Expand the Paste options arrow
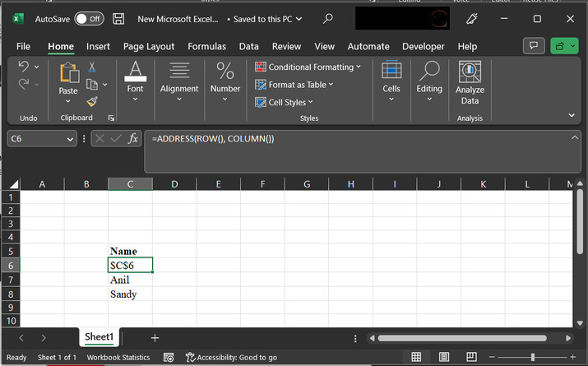The image size is (588, 366). tap(68, 101)
